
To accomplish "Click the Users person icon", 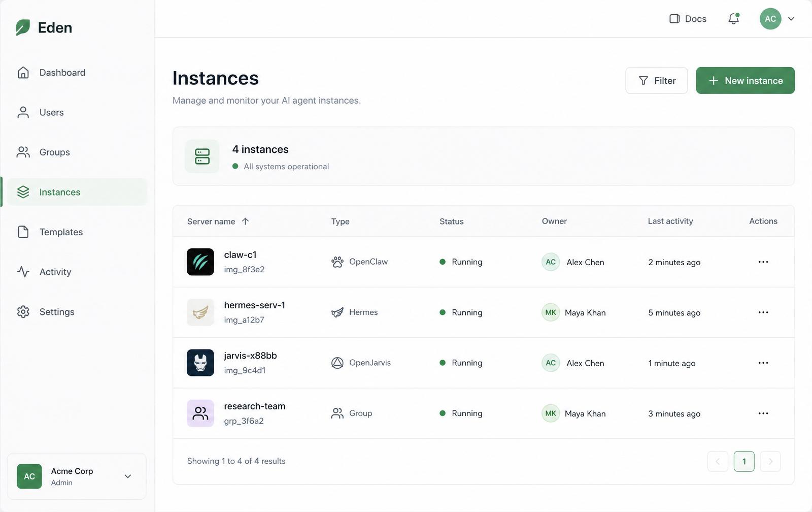I will click(23, 112).
